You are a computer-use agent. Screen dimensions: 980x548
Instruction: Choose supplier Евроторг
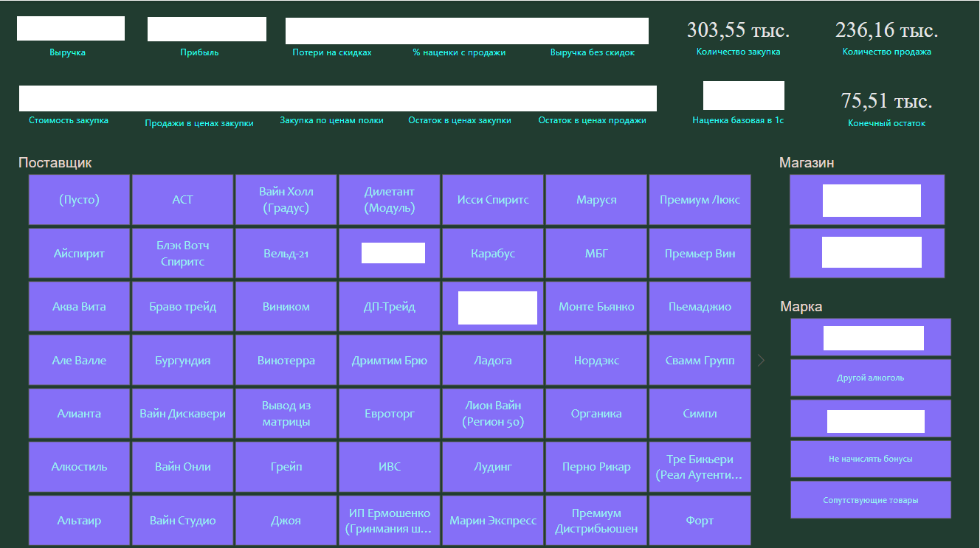pos(390,414)
